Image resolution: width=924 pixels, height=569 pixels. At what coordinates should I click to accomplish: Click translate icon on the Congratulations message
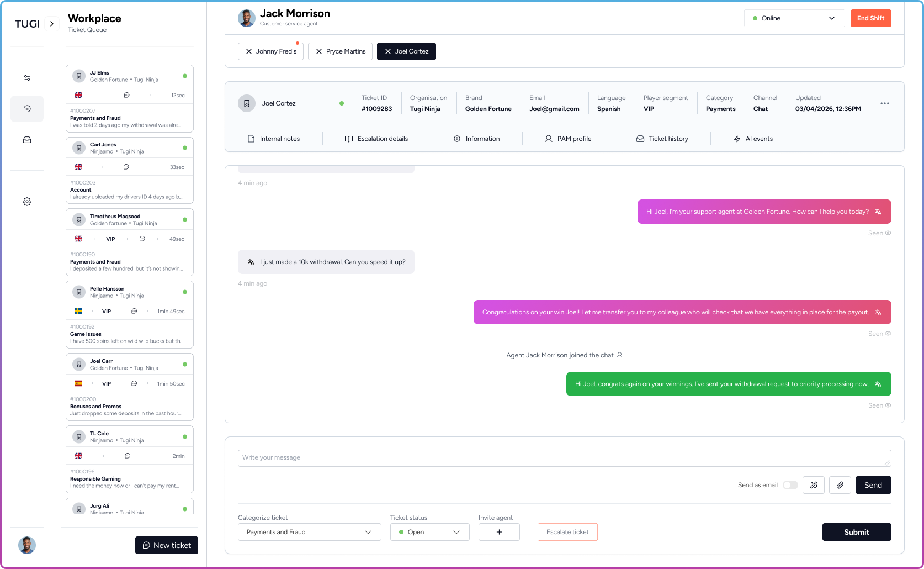click(x=878, y=313)
